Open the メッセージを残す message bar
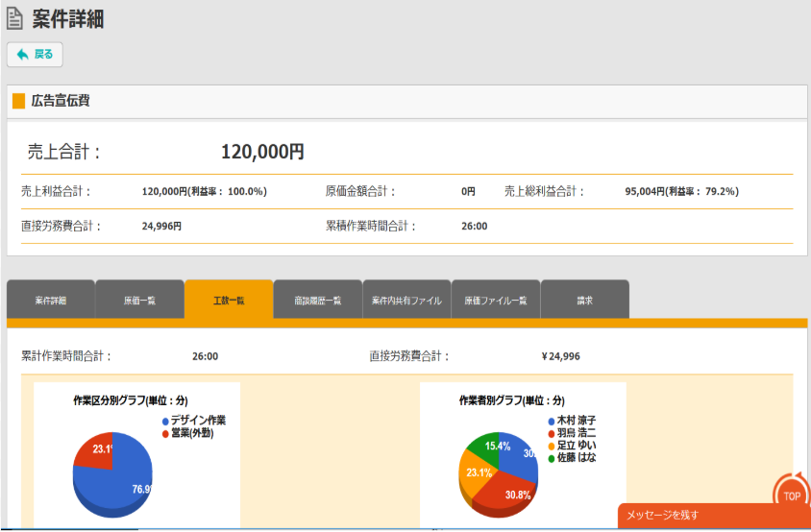 (714, 515)
